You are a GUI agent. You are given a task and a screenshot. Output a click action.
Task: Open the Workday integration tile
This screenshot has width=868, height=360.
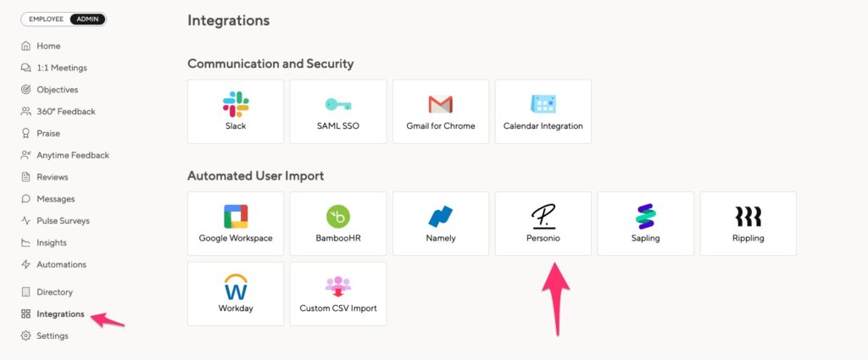[x=236, y=294]
